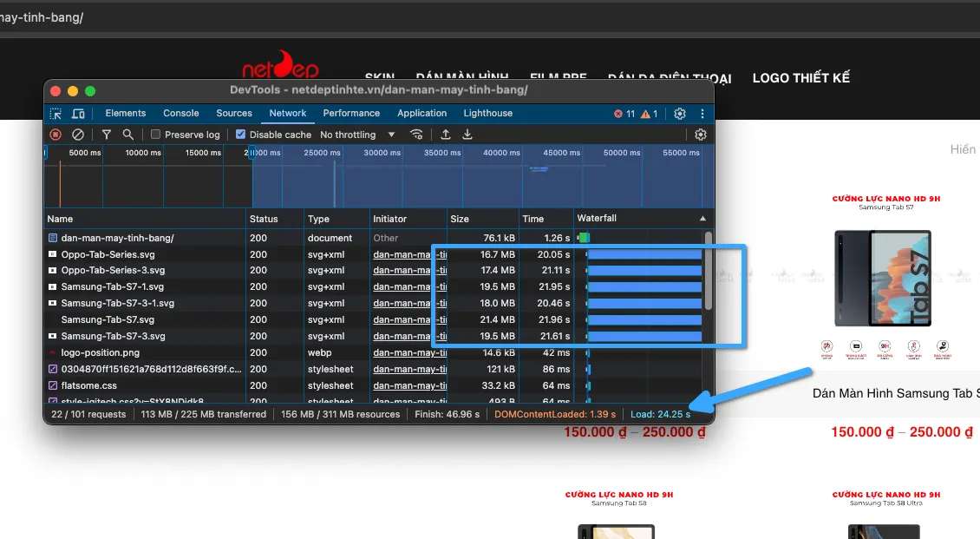
Task: Activate the inspect element picker icon
Action: click(56, 114)
